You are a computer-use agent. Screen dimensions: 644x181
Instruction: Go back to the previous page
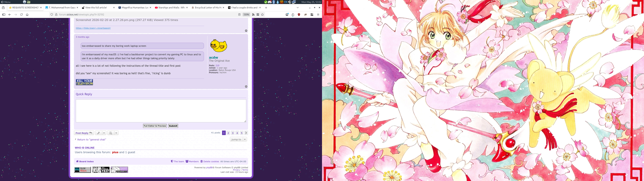coord(10,15)
